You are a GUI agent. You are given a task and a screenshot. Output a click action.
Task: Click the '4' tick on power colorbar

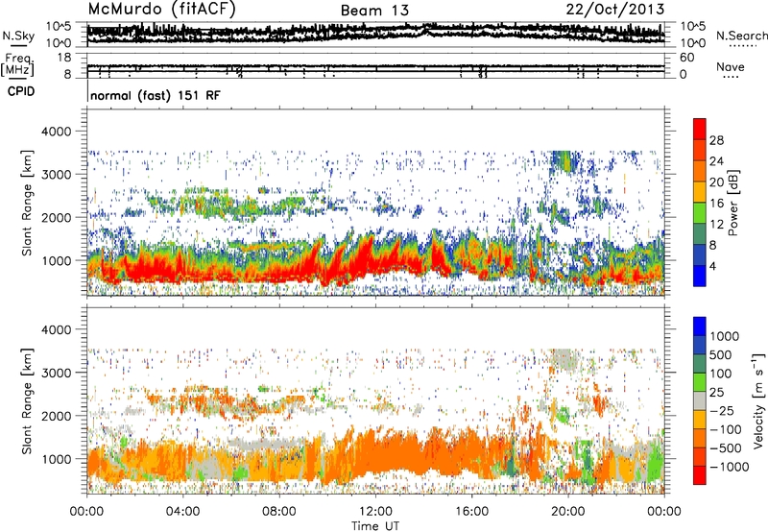(x=712, y=266)
